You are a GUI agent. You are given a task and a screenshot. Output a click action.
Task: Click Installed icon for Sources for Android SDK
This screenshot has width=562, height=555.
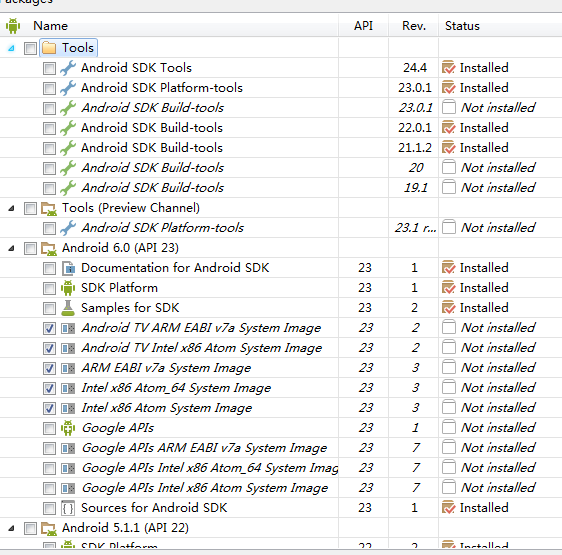pyautogui.click(x=448, y=508)
